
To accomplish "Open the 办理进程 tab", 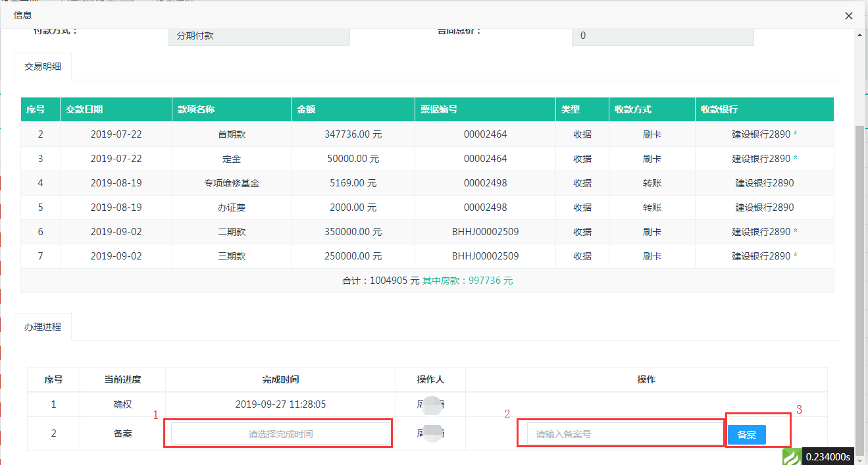I will click(x=43, y=327).
